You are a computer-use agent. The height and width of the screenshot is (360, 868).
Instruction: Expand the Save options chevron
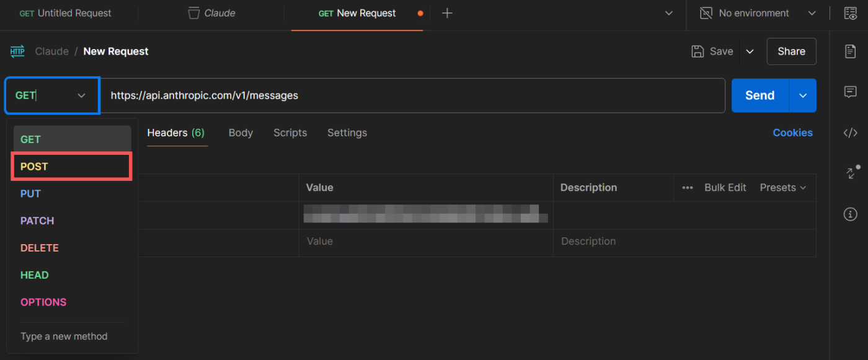[750, 51]
